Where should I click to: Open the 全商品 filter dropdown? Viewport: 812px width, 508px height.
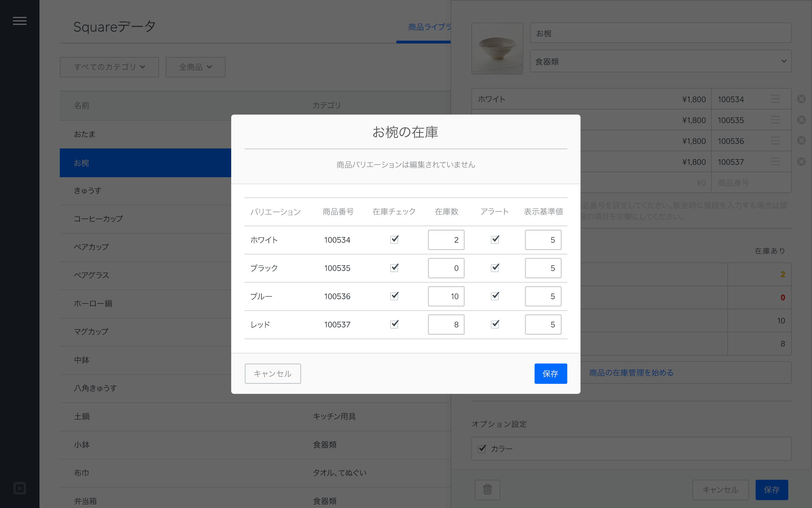pos(195,67)
